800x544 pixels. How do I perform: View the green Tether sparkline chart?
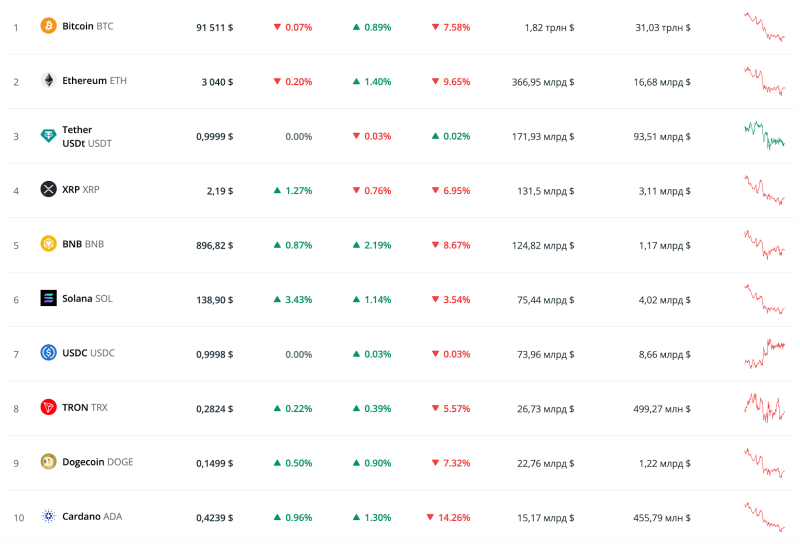pyautogui.click(x=764, y=136)
